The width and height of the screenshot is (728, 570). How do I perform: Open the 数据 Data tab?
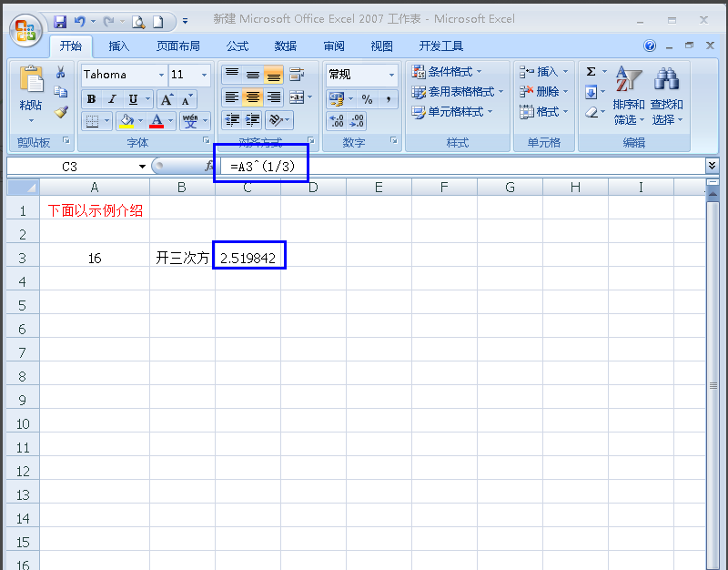coord(286,46)
